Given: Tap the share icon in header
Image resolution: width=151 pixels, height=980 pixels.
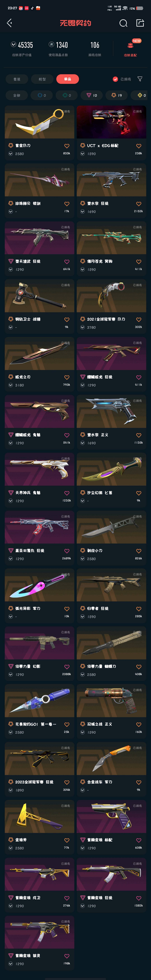Looking at the screenshot, I should [x=140, y=23].
